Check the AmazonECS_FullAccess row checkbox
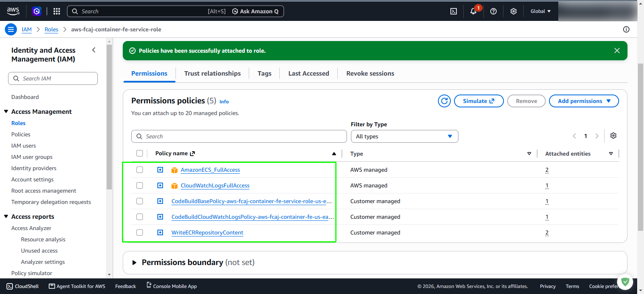This screenshot has height=294, width=644. [140, 170]
